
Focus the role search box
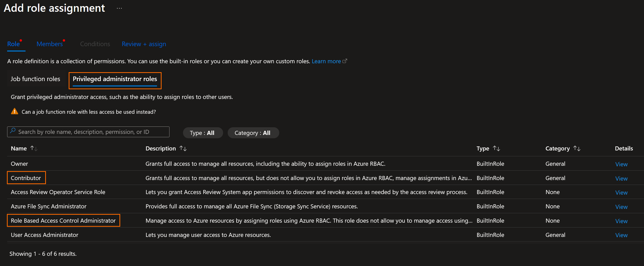coord(88,132)
